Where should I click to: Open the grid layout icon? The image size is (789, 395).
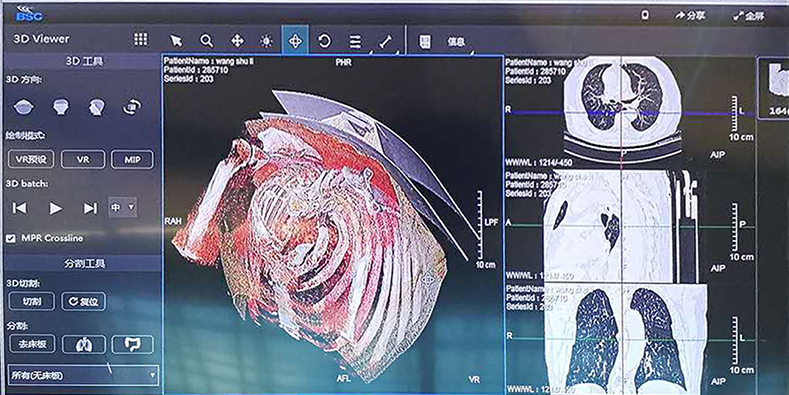tap(140, 39)
